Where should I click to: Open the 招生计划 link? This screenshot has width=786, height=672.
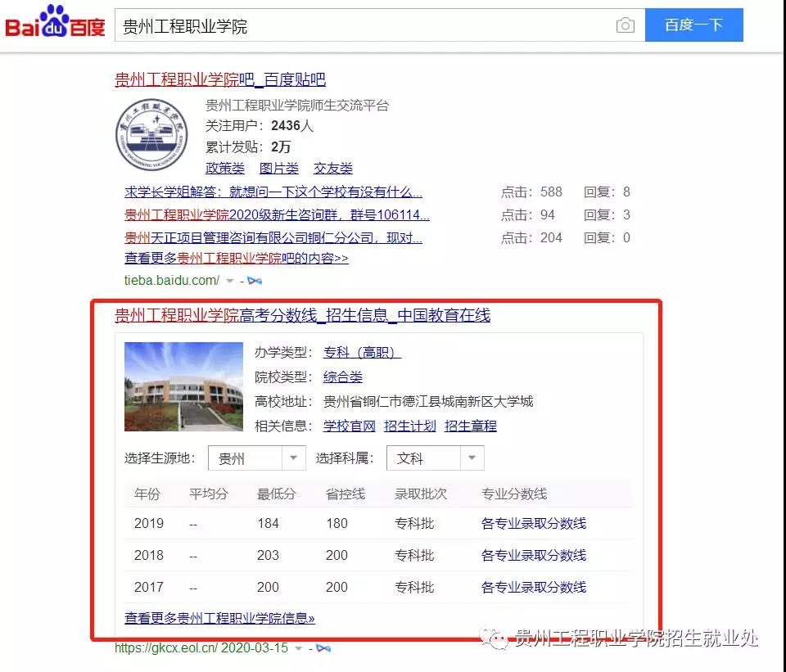pos(409,426)
